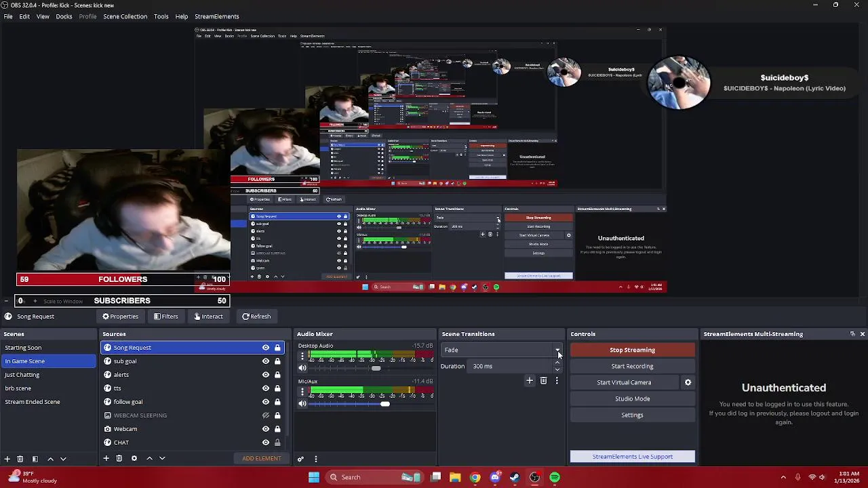
Task: Remove selected scene with trash icon
Action: [x=20, y=459]
